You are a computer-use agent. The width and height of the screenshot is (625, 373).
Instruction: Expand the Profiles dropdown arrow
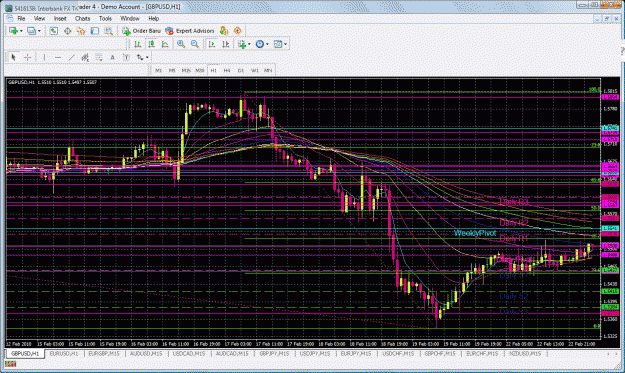pyautogui.click(x=39, y=31)
